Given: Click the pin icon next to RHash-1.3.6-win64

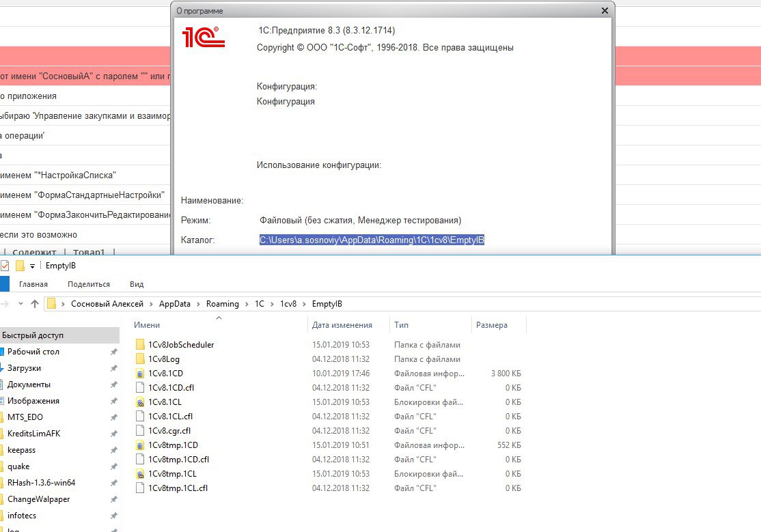Looking at the screenshot, I should 113,483.
